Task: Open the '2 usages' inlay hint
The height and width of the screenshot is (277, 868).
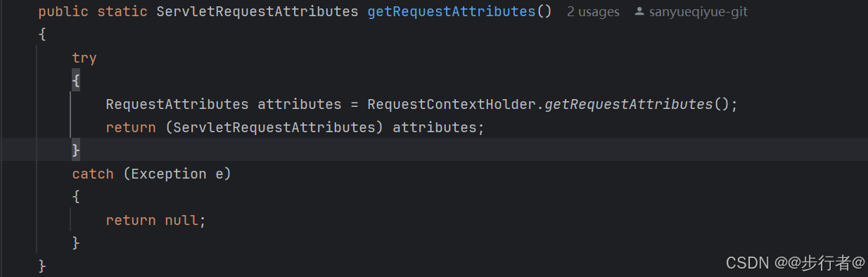Action: [593, 12]
